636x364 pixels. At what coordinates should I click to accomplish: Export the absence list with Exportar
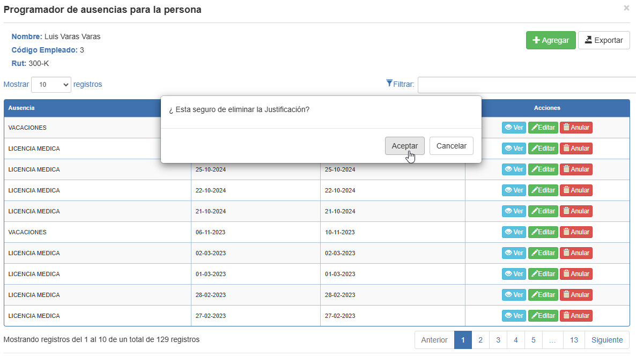[603, 40]
